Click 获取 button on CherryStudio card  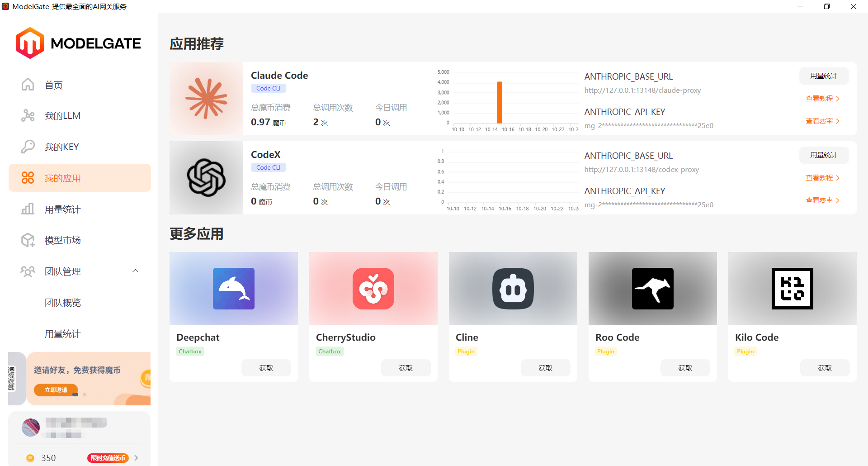pos(406,368)
